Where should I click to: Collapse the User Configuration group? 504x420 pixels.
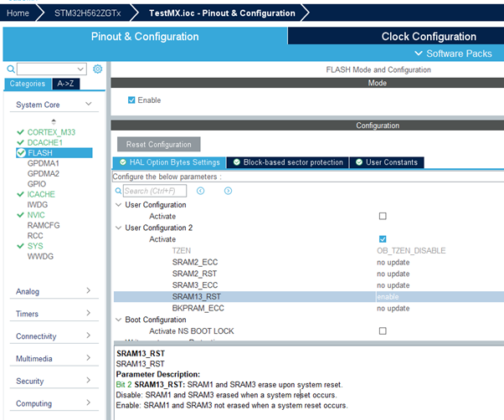tap(118, 205)
